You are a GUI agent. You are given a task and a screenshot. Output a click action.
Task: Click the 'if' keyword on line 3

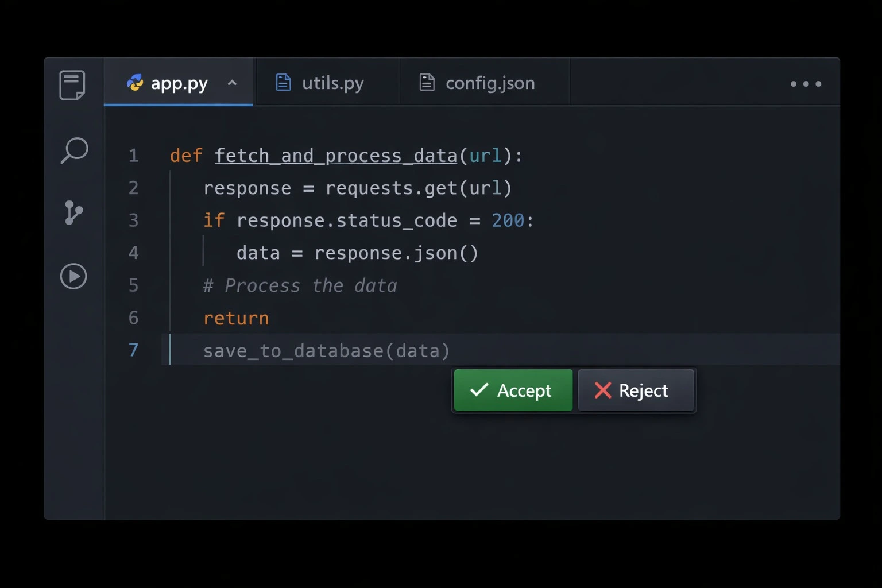click(x=214, y=220)
